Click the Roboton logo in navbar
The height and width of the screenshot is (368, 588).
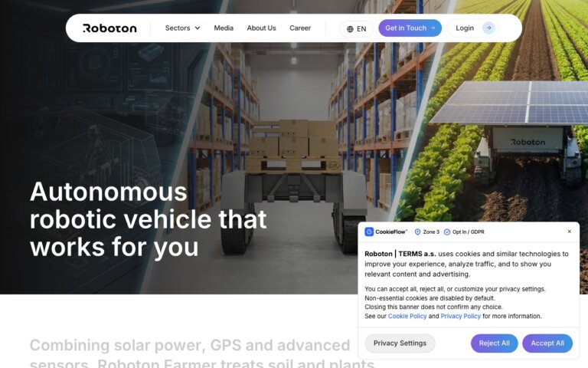[109, 28]
